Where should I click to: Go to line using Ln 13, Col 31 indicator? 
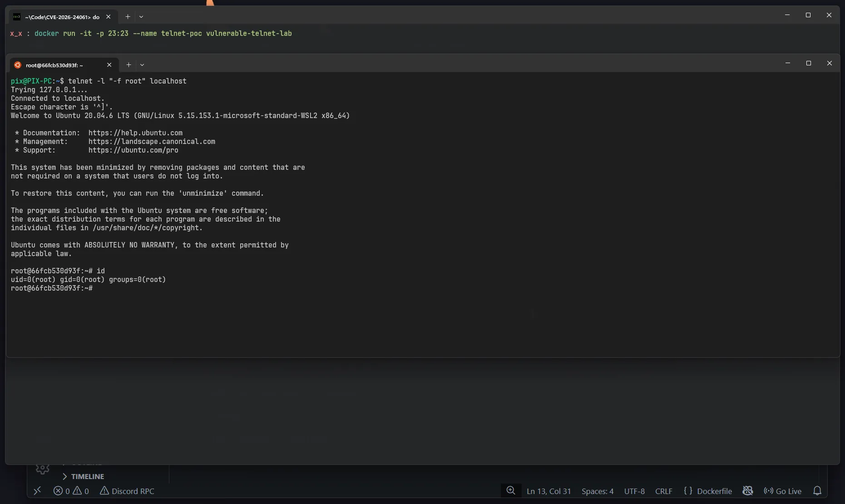[x=549, y=491]
